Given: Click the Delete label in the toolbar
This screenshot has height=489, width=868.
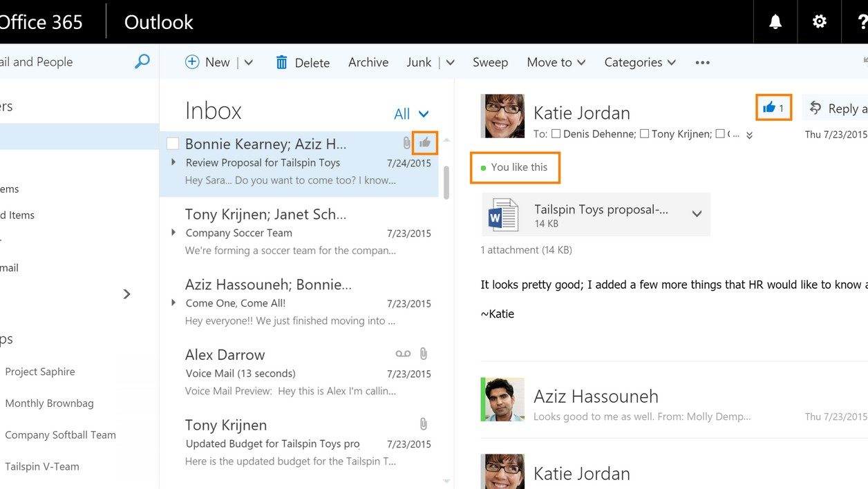Looking at the screenshot, I should (x=312, y=63).
